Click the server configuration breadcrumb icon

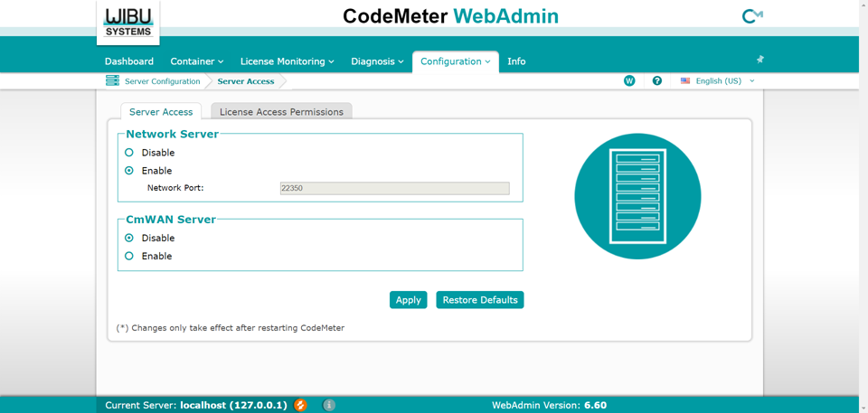point(112,80)
